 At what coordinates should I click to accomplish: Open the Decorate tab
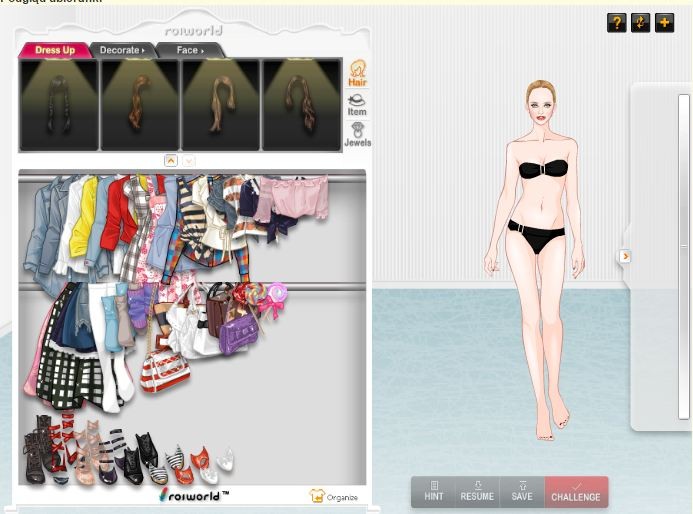pos(121,50)
